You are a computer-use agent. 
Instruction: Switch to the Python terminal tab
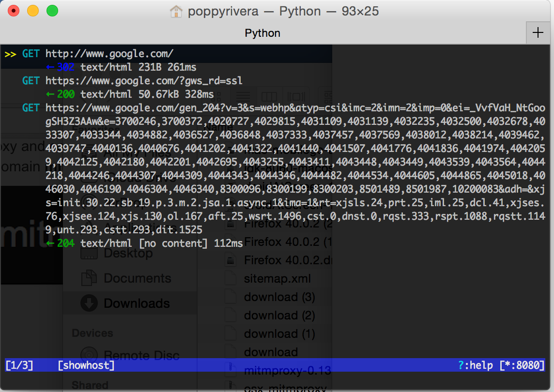pos(262,33)
